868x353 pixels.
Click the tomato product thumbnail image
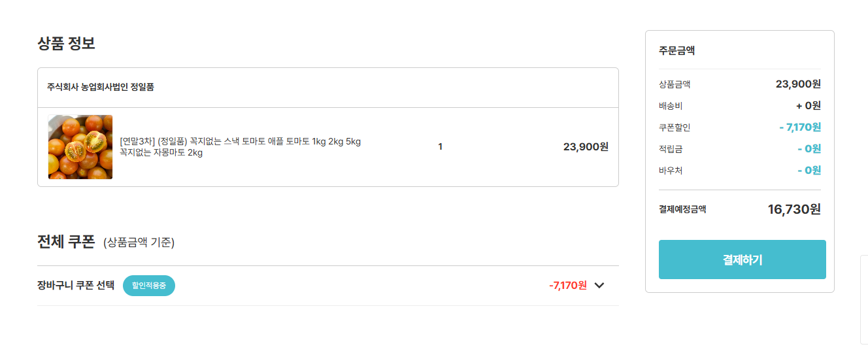[80, 147]
